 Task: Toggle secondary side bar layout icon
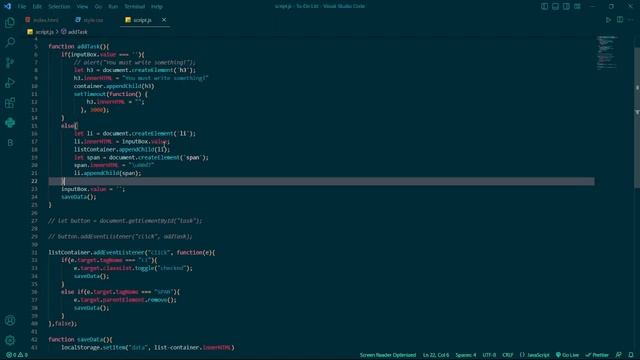coord(566,6)
